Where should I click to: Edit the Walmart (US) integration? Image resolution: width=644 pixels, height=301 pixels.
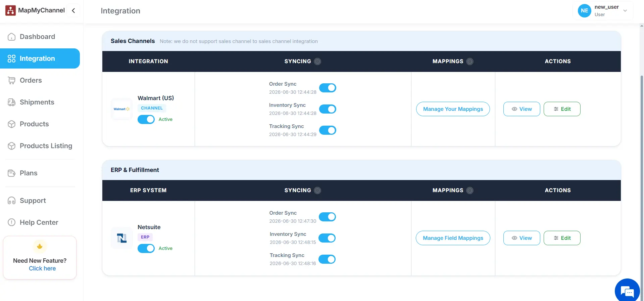pos(562,109)
